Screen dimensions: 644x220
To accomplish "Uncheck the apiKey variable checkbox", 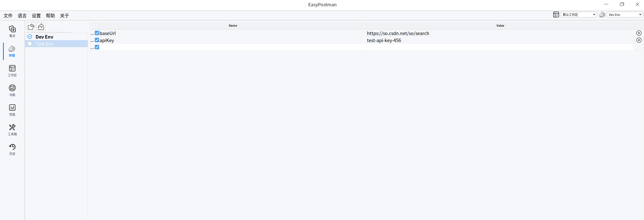I will [97, 40].
